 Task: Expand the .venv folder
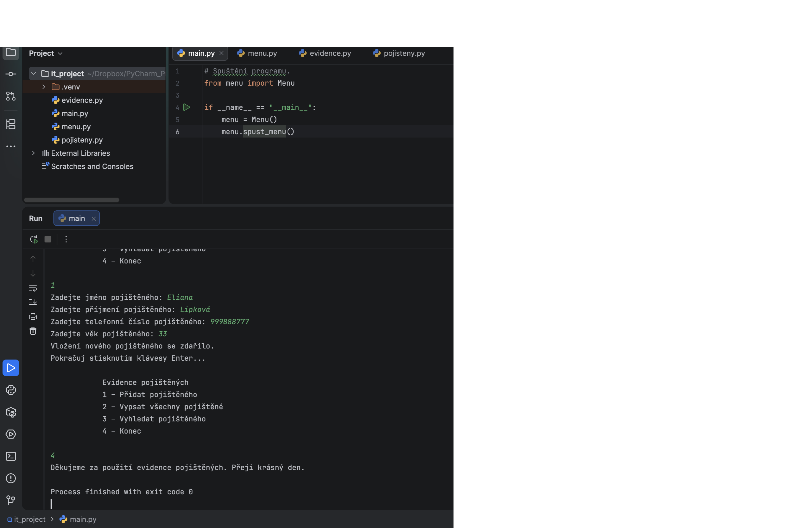(x=44, y=87)
